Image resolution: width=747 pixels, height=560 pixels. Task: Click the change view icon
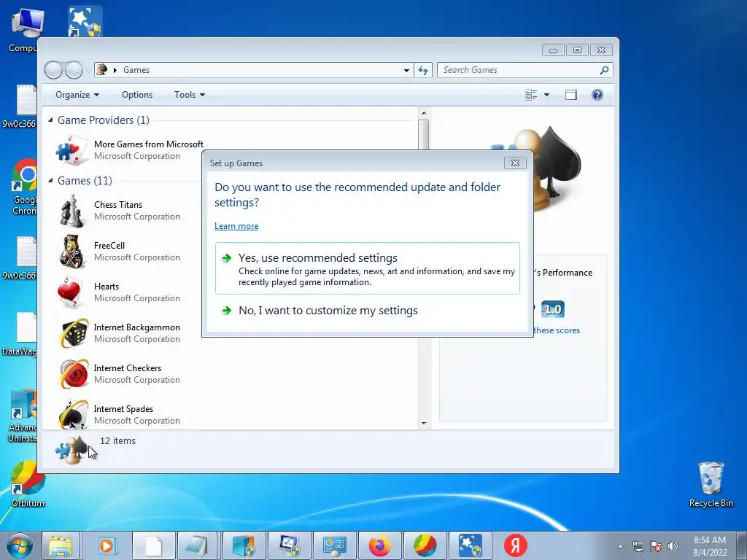[x=531, y=95]
